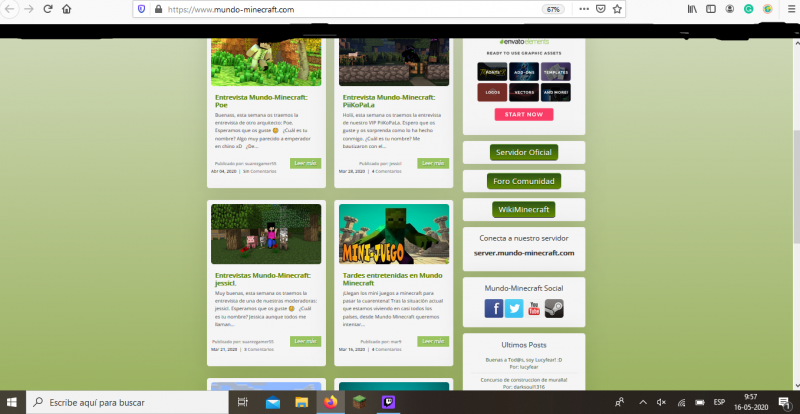Open the Foro Comunidad button
The image size is (800, 414).
(524, 182)
